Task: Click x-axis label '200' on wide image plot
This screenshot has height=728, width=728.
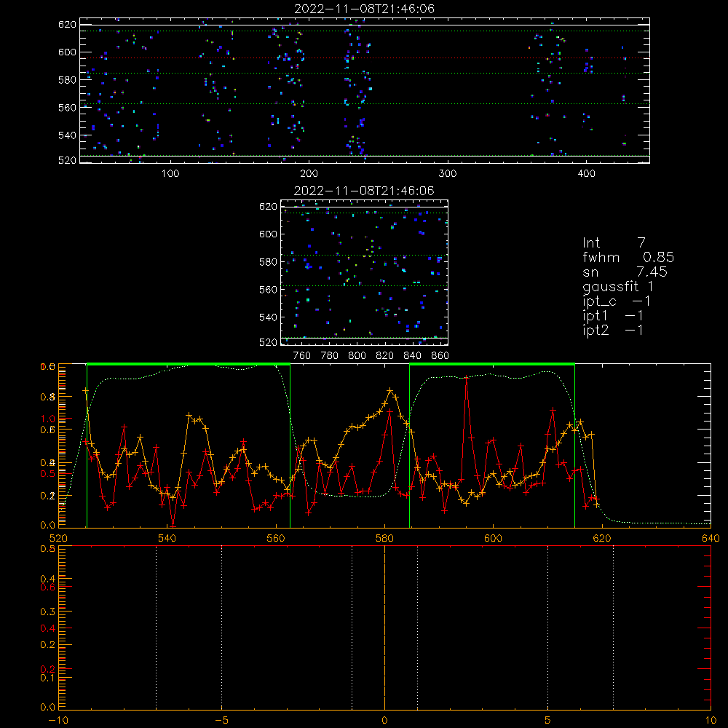Action: [309, 174]
